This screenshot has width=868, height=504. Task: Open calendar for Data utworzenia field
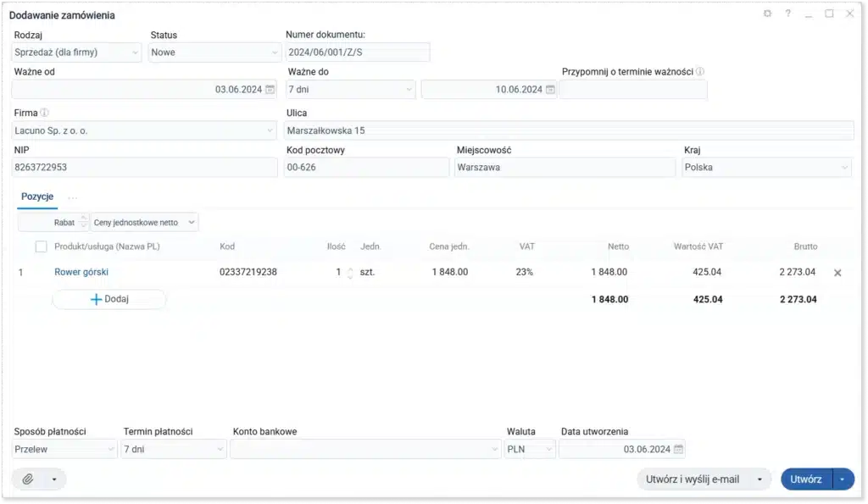(x=678, y=450)
